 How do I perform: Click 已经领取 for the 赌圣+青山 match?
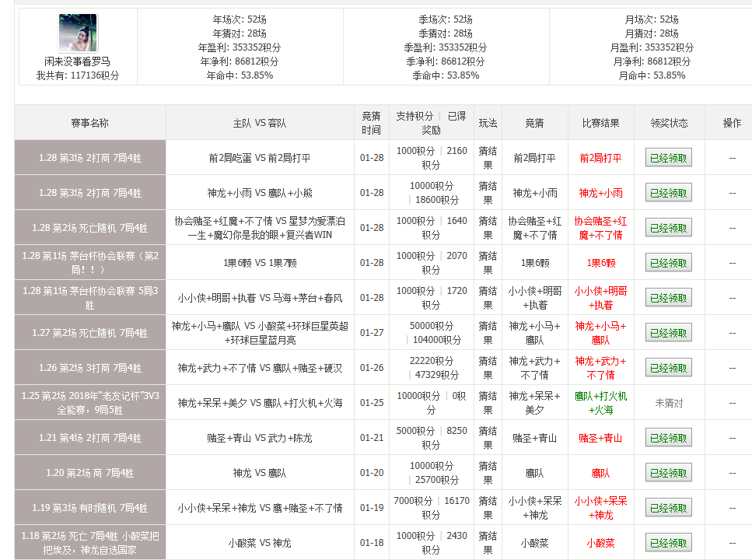pos(668,437)
